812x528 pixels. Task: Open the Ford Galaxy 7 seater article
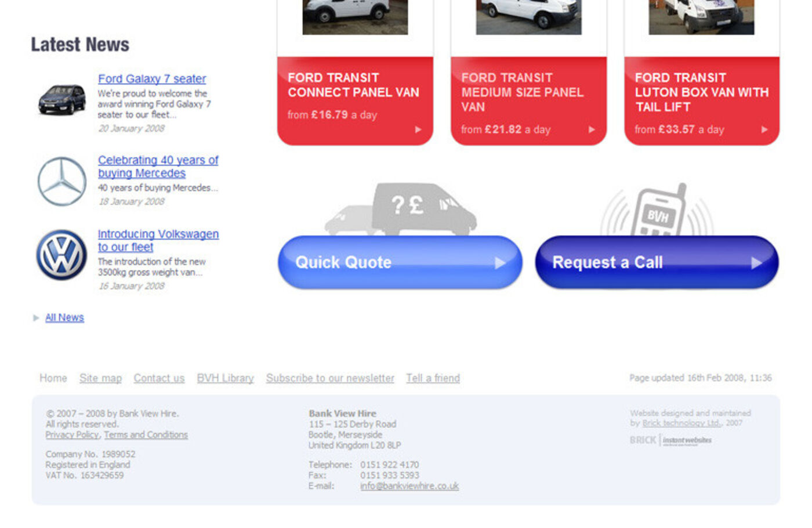coord(152,79)
